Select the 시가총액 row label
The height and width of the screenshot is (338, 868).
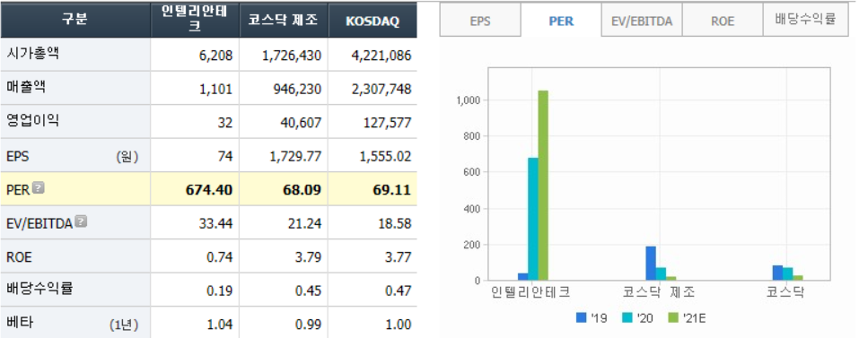pyautogui.click(x=32, y=54)
